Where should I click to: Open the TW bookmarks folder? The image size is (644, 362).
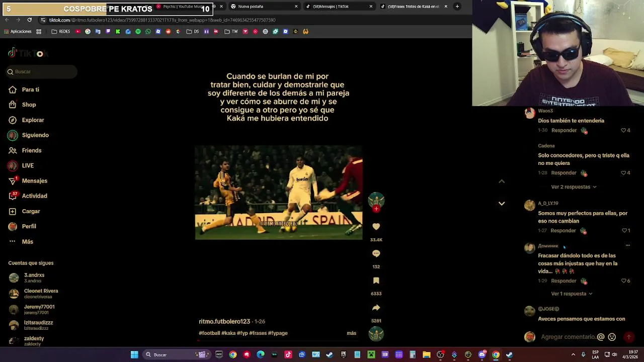point(231,32)
